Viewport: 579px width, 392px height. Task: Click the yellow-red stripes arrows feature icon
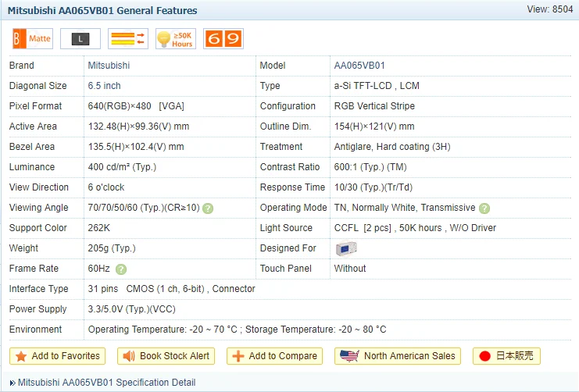[x=128, y=38]
